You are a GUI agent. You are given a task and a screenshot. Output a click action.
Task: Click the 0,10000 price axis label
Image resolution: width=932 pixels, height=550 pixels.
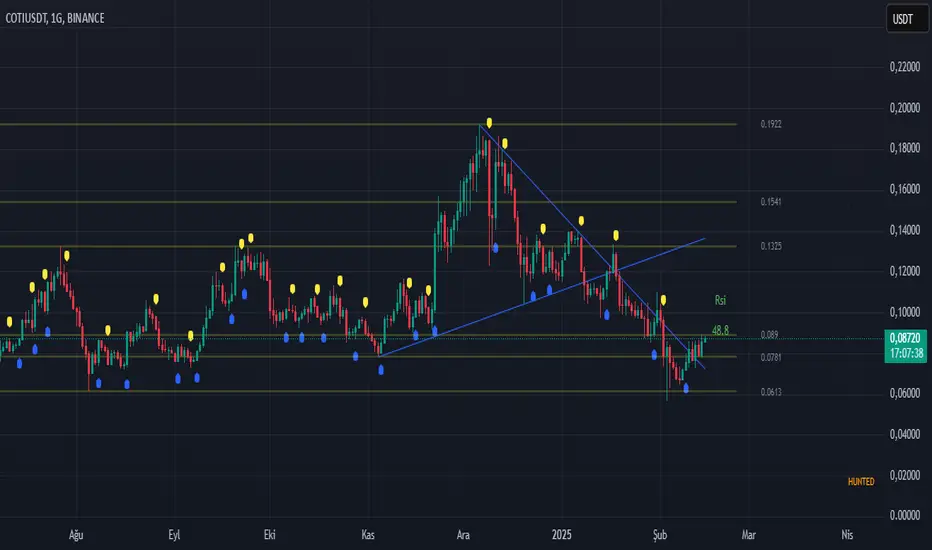coord(905,312)
